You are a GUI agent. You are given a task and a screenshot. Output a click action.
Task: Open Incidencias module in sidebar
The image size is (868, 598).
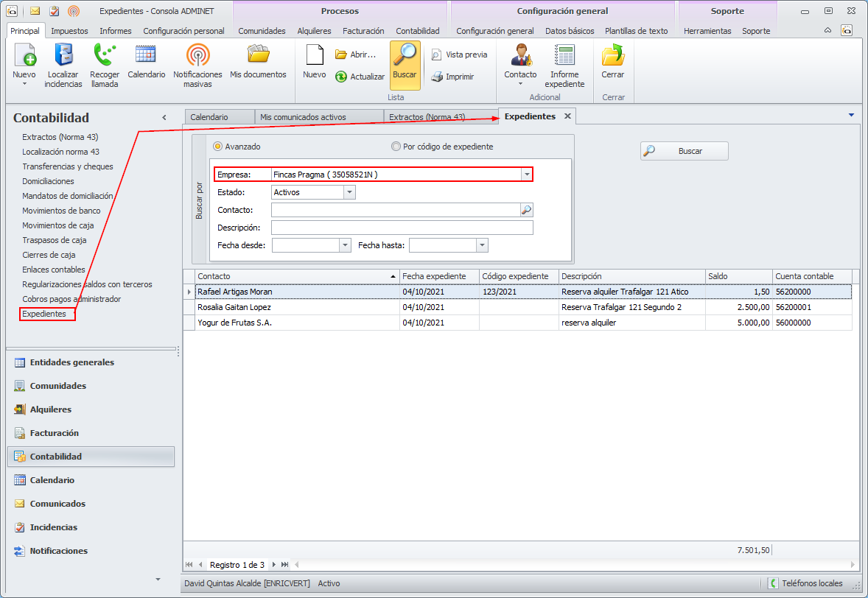tap(91, 527)
